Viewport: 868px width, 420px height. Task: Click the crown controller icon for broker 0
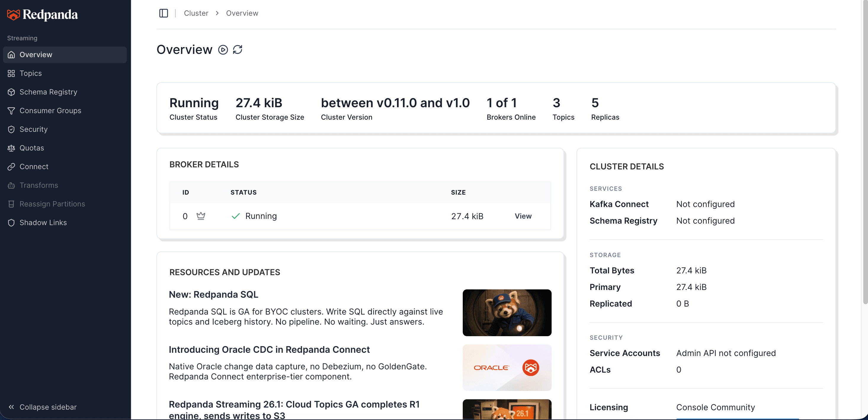pyautogui.click(x=201, y=216)
